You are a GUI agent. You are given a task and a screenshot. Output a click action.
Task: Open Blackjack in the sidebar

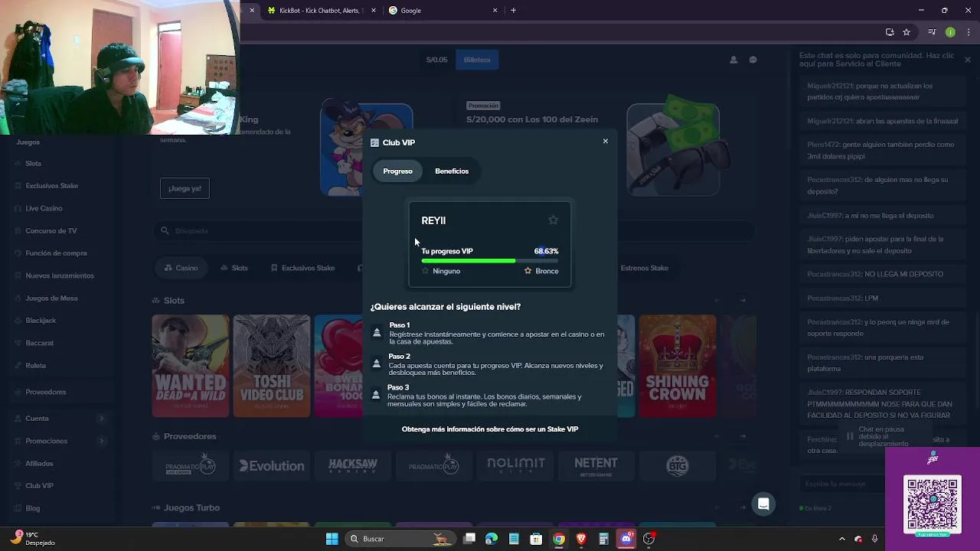tap(41, 321)
